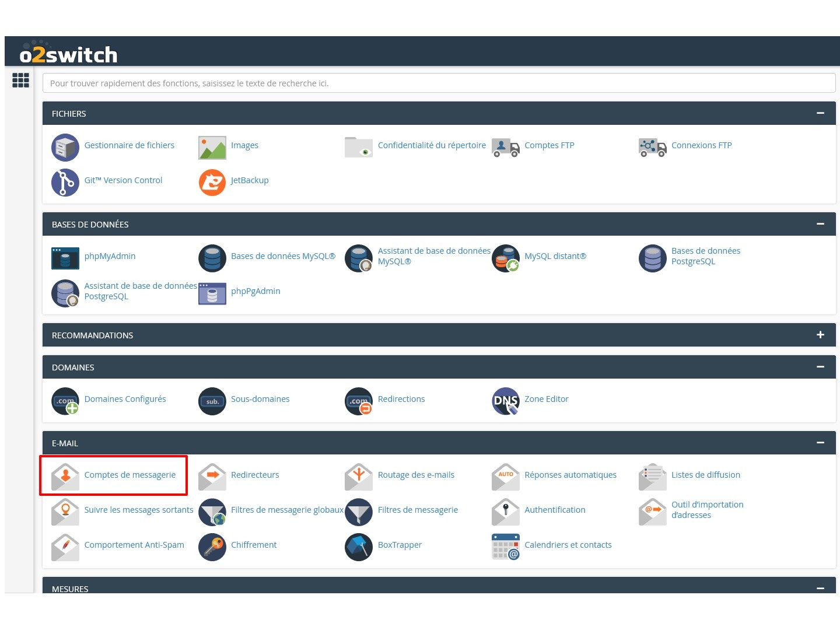The width and height of the screenshot is (840, 630).
Task: Launch the Redirecteurs email tool
Action: [255, 475]
